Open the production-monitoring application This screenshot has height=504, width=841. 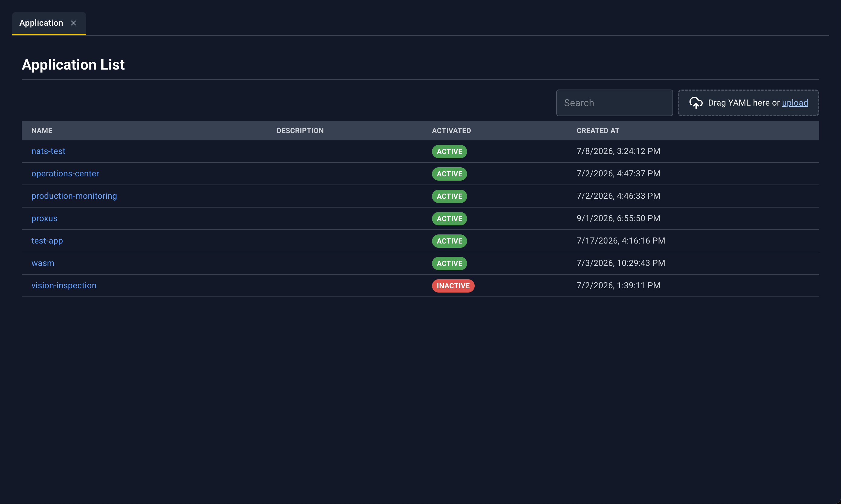[x=74, y=196]
